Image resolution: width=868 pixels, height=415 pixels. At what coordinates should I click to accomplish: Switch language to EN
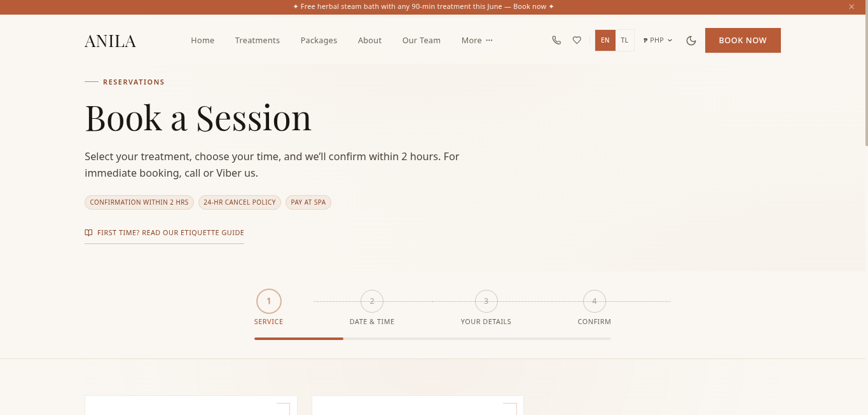pos(605,40)
